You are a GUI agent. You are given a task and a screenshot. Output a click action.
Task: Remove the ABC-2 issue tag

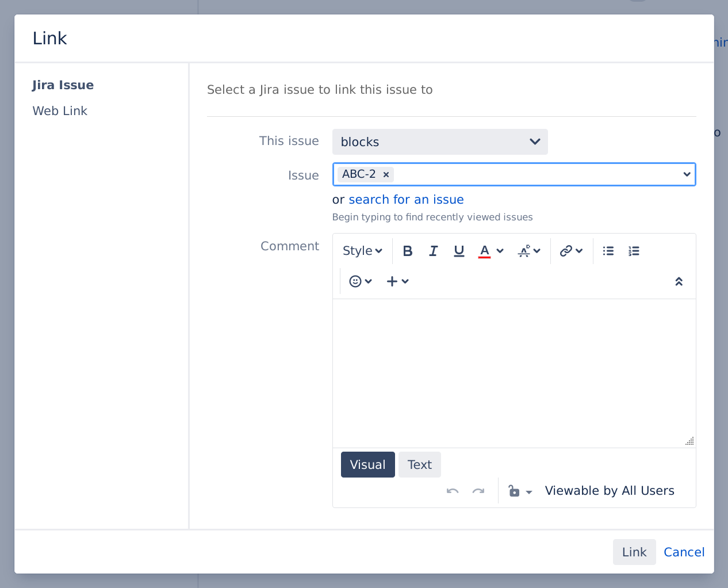point(386,174)
